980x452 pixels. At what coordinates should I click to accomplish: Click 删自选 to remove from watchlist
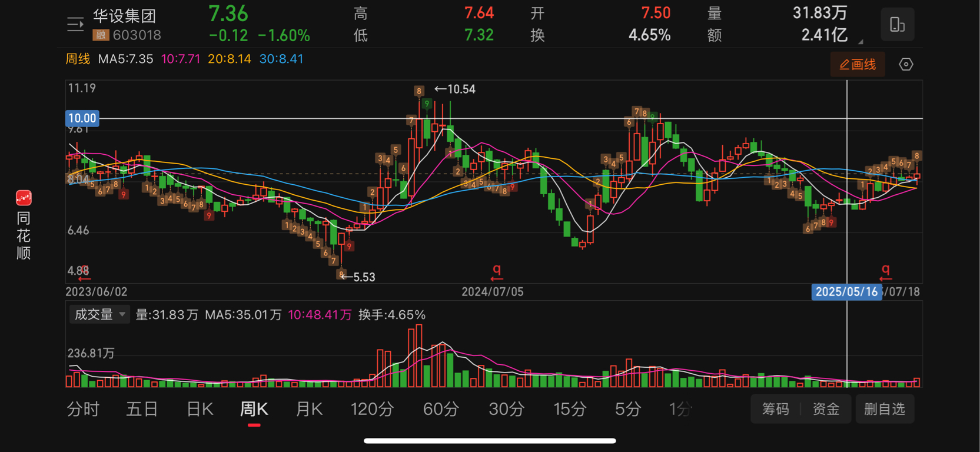pos(885,409)
